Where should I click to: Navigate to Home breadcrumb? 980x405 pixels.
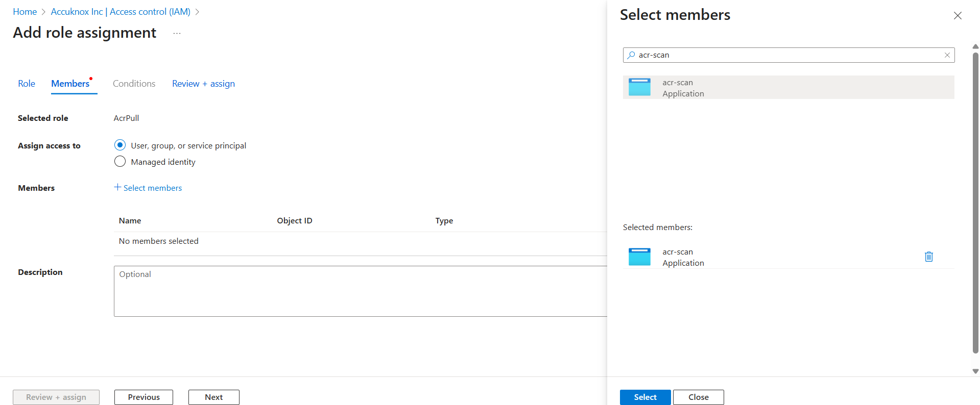tap(25, 12)
